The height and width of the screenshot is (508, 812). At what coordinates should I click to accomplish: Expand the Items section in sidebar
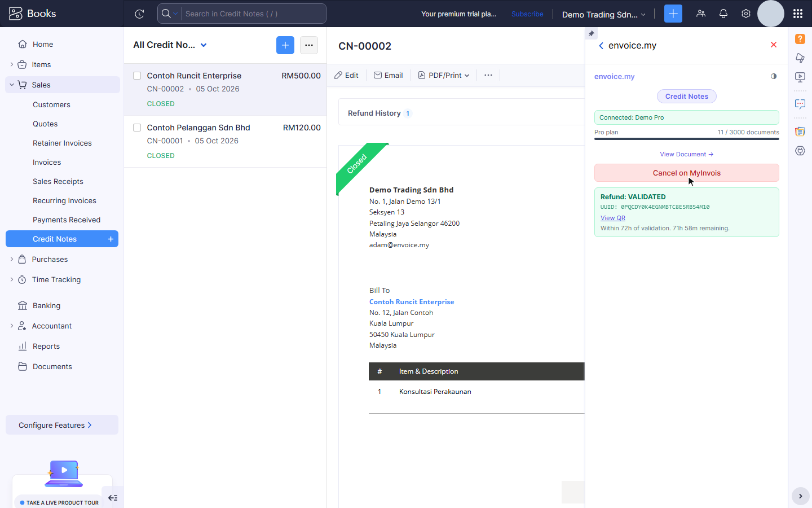pyautogui.click(x=12, y=64)
